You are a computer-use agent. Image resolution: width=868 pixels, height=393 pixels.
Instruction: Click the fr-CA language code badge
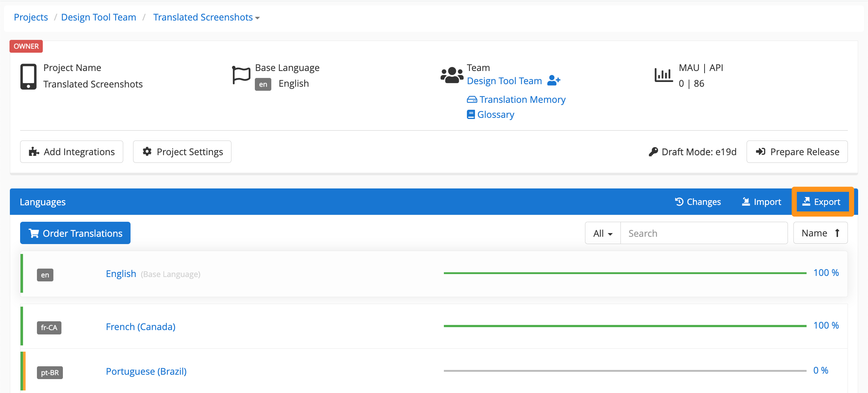(x=49, y=327)
